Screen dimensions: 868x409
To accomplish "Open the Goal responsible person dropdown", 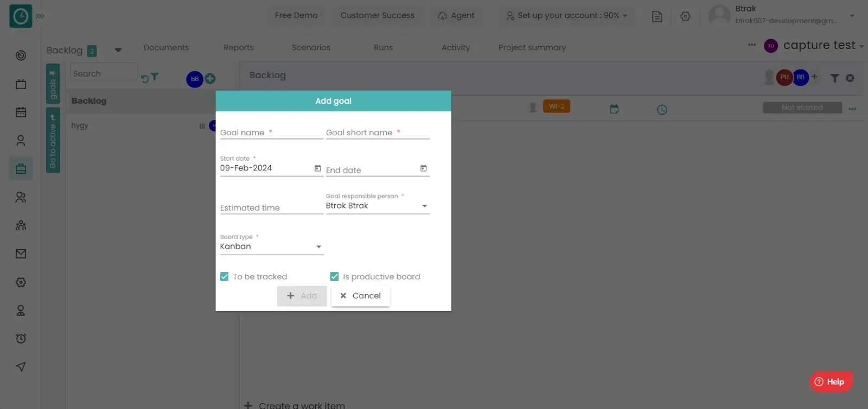I will tap(424, 206).
